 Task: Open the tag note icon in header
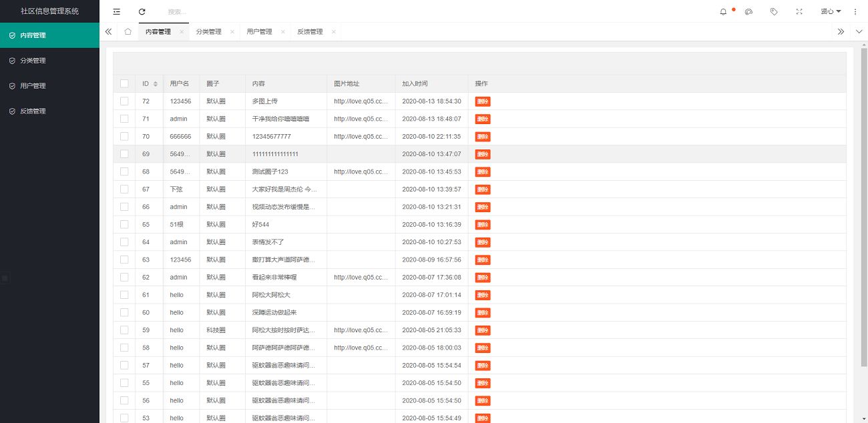774,11
